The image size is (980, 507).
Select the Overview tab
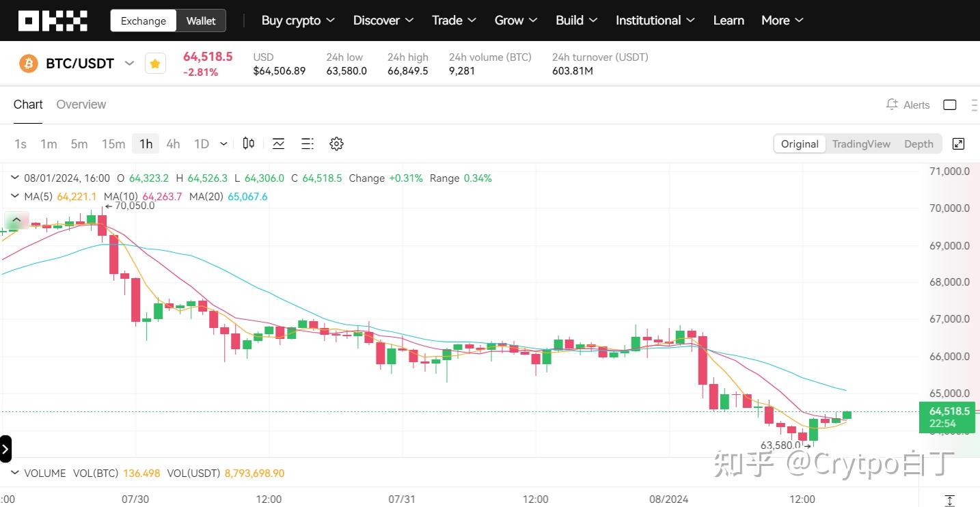(x=81, y=105)
